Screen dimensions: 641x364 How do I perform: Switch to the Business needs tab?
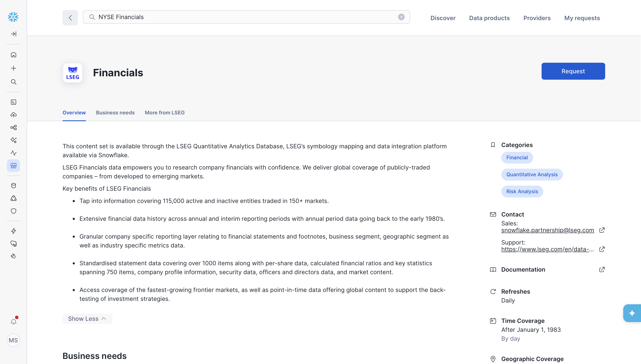115,113
